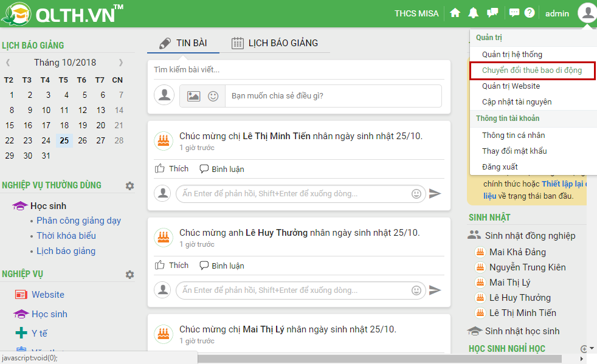Open emoji picker in Lê Thị Minh Tiến reply
This screenshot has width=597, height=364.
(x=416, y=194)
